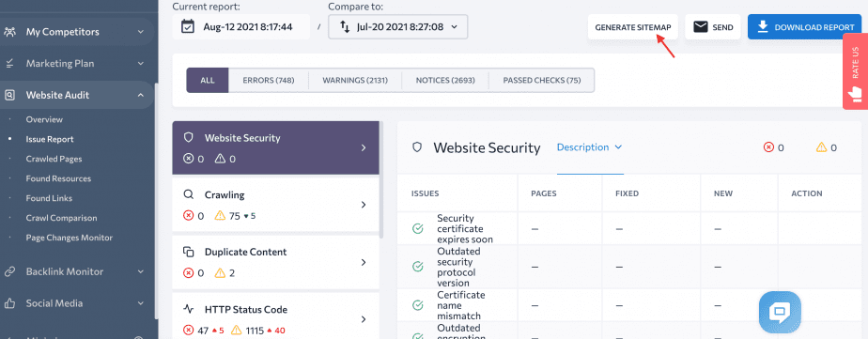Open the Duplicate Content category chevron
Image resolution: width=868 pixels, height=339 pixels.
point(364,262)
